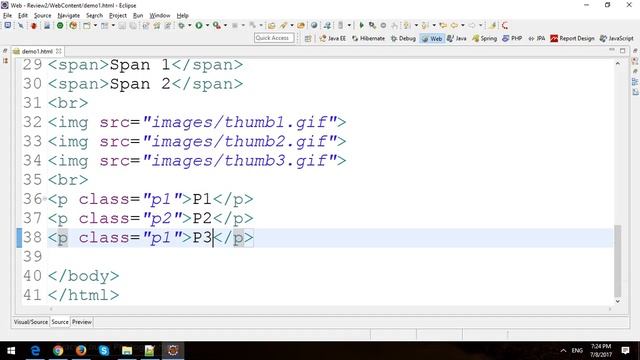Open the Help menu
Viewport: 640px width, 360px height.
click(x=182, y=16)
